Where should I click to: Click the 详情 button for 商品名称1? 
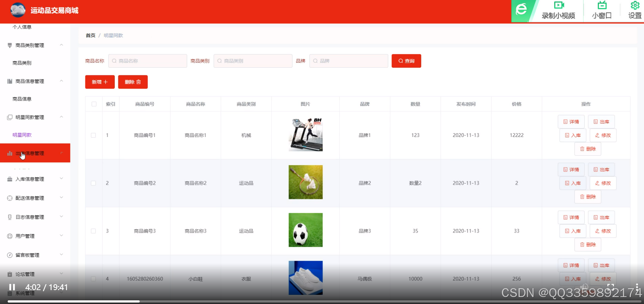click(x=571, y=122)
